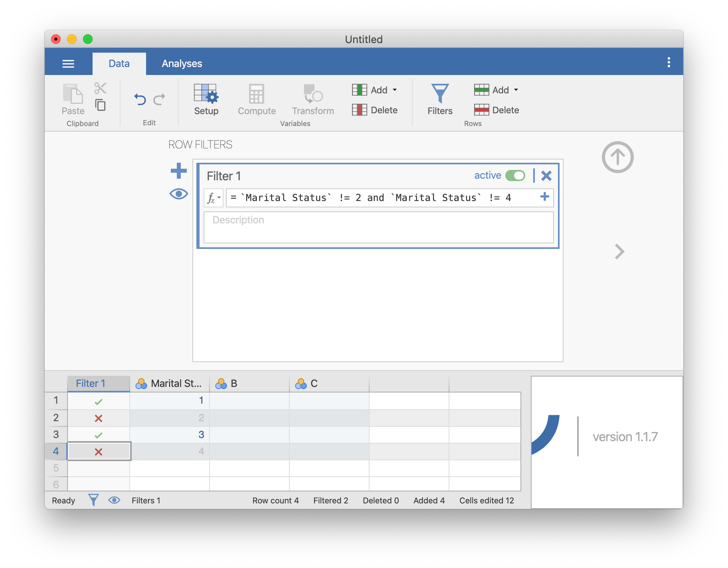Image resolution: width=728 pixels, height=568 pixels.
Task: Select row 3 header
Action: [x=56, y=434]
